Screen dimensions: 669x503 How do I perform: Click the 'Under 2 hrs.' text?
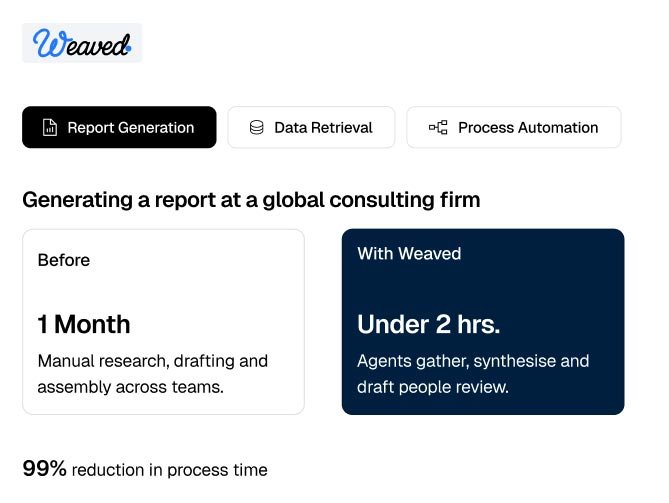point(428,324)
